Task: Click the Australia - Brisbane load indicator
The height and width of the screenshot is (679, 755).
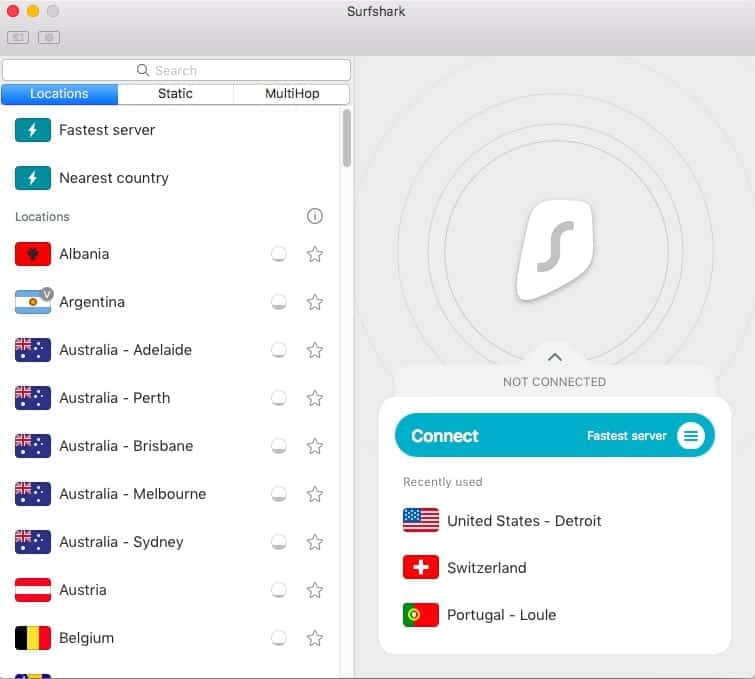Action: [x=279, y=446]
